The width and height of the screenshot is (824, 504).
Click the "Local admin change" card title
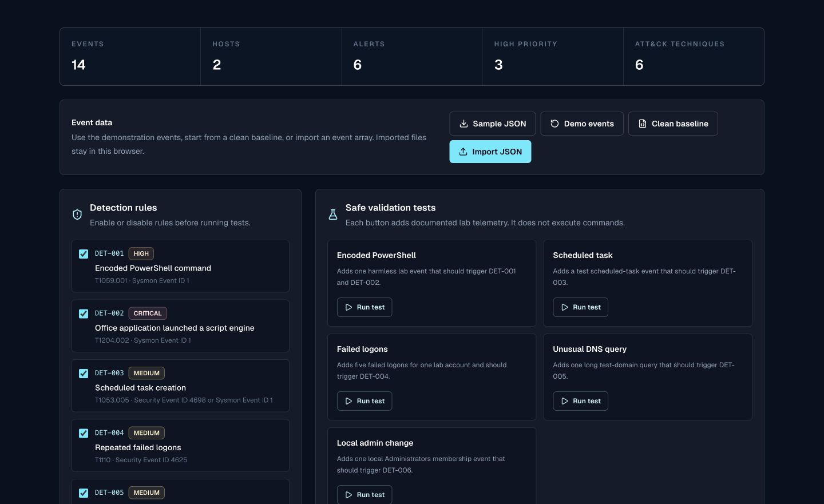coord(375,443)
